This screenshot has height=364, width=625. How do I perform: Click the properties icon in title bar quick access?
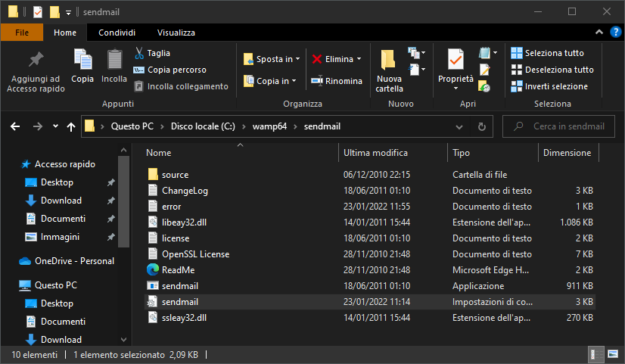(x=38, y=12)
